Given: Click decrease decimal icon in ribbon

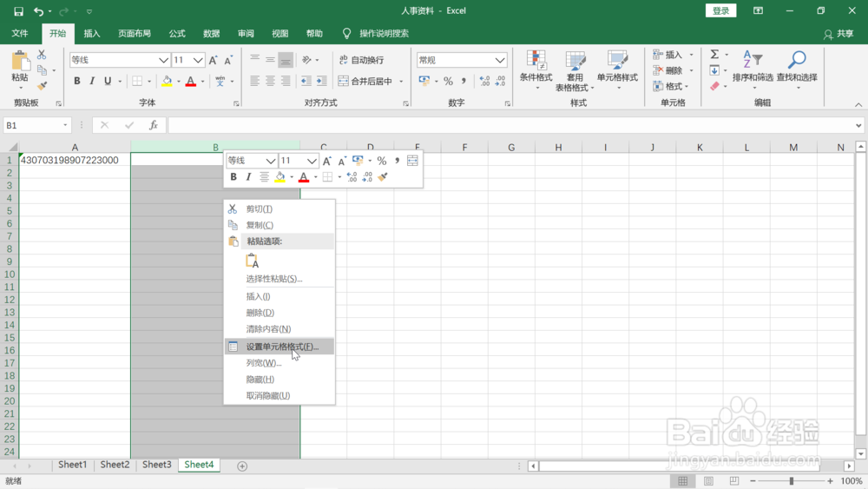Looking at the screenshot, I should (501, 82).
